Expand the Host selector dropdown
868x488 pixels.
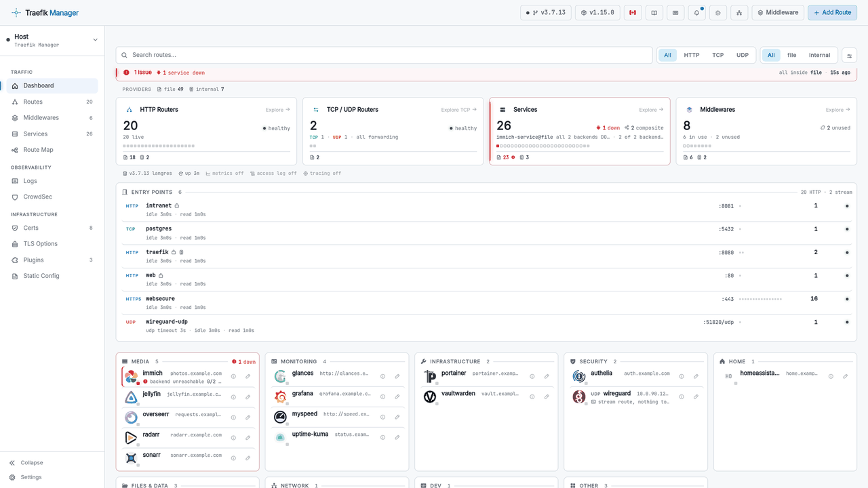coord(52,41)
